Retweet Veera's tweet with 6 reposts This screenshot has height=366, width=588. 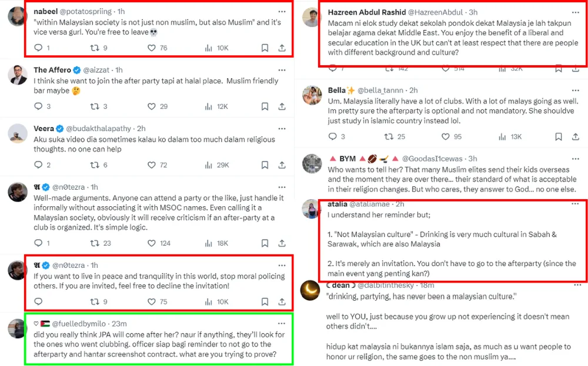tap(94, 165)
